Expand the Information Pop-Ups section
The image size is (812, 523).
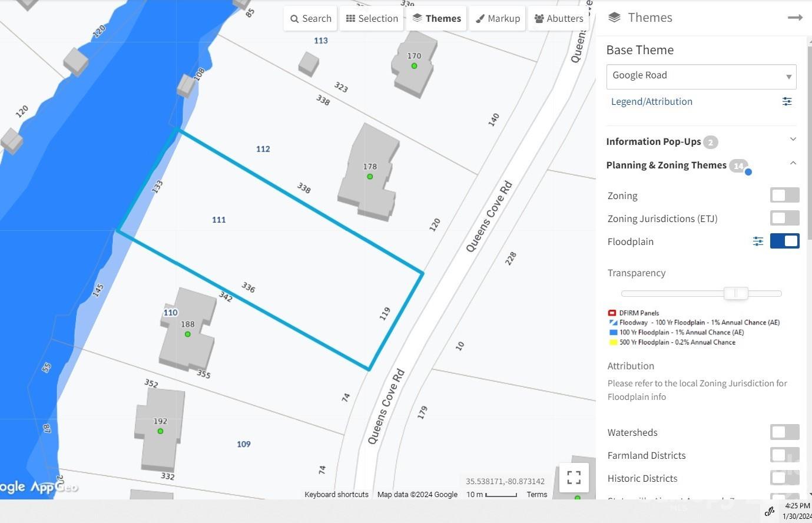coord(793,140)
